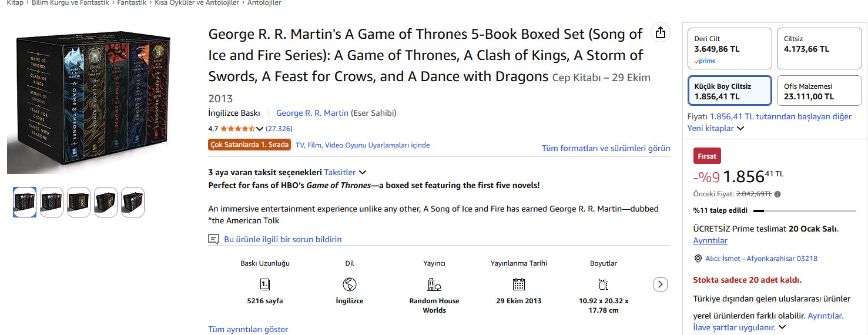Click the George R. R. Martin author link
Screen dimensions: 868x335
click(x=312, y=113)
